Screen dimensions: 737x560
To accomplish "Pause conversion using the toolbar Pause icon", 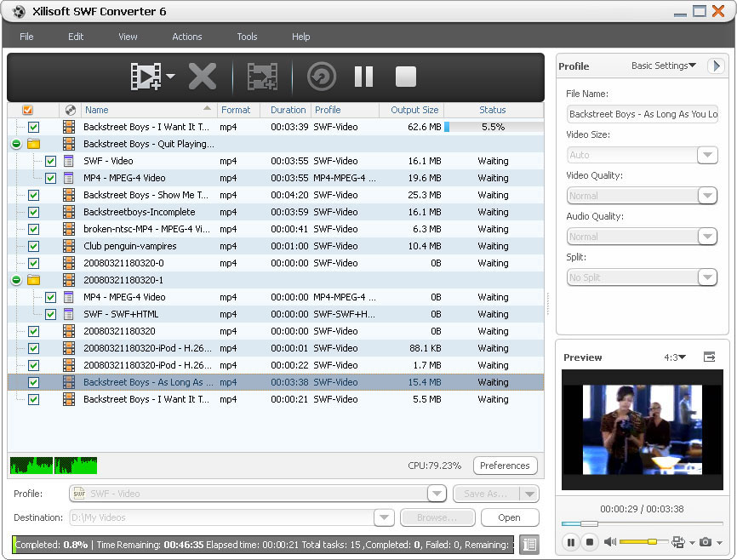I will [x=363, y=77].
